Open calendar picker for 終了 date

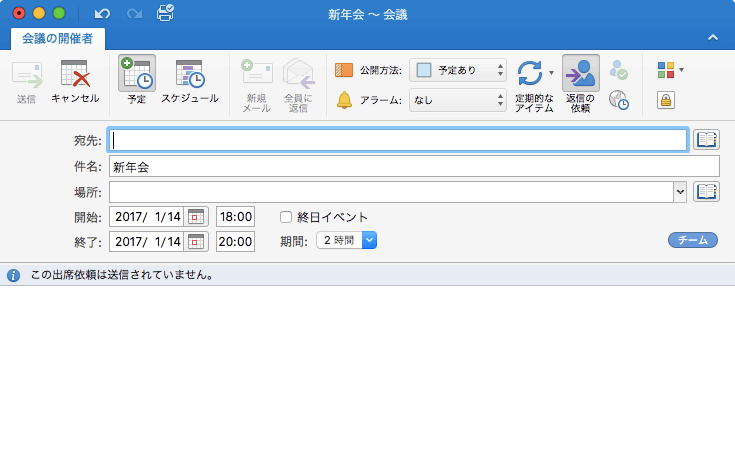196,241
